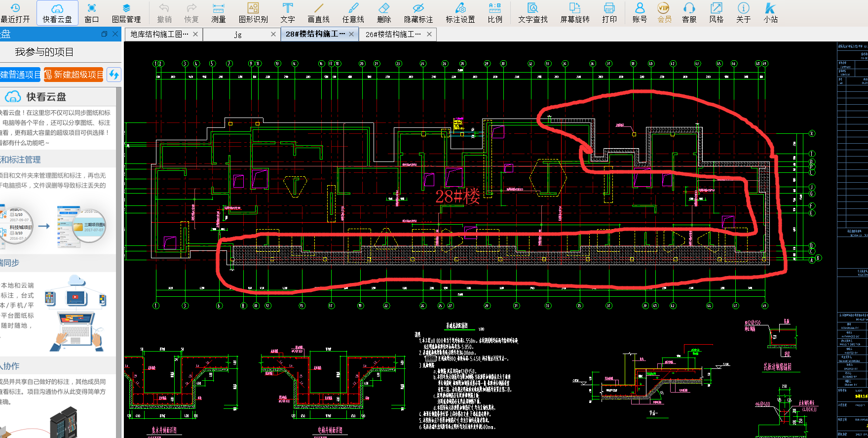Click the 快看云盘 panel title
868x438 pixels.
tap(46, 97)
